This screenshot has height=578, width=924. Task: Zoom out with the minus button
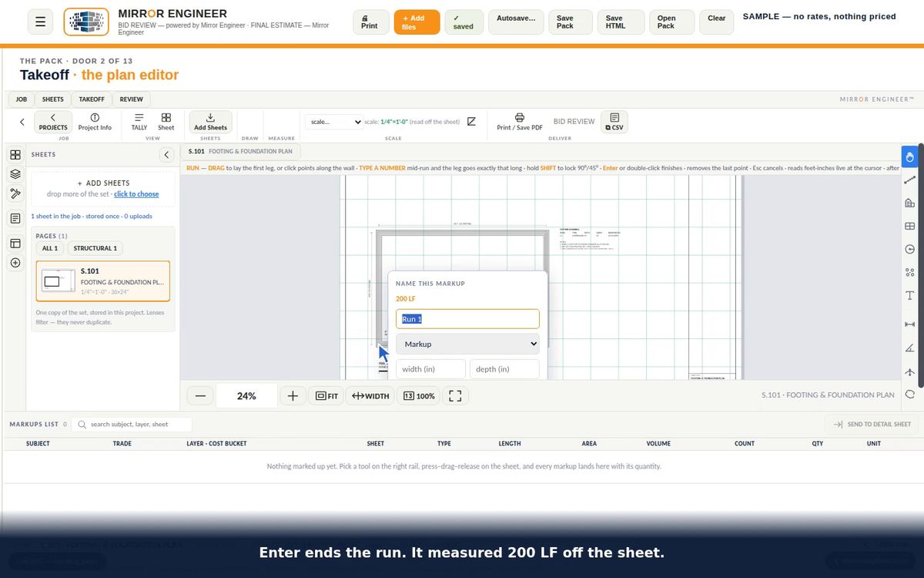click(x=200, y=396)
